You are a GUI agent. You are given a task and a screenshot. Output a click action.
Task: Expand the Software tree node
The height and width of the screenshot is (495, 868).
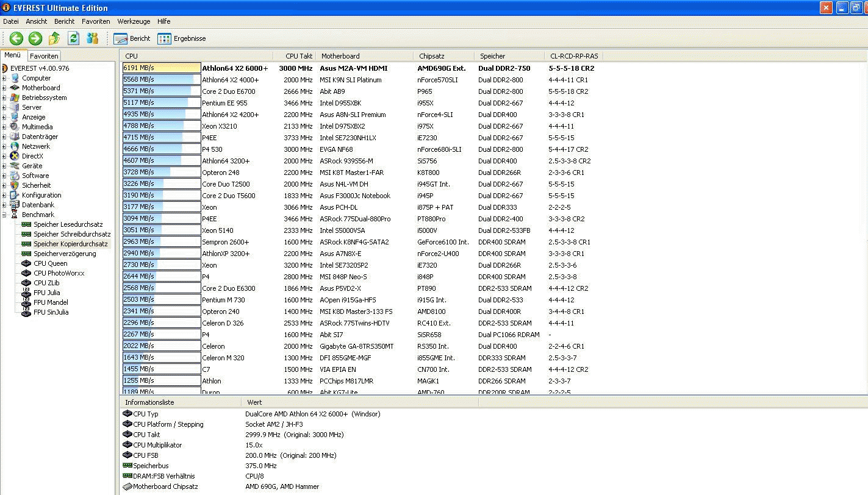[x=4, y=176]
